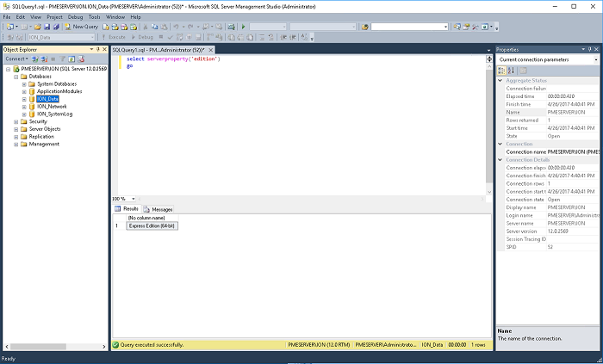Switch to the Results tab
603x364 pixels.
(x=127, y=209)
